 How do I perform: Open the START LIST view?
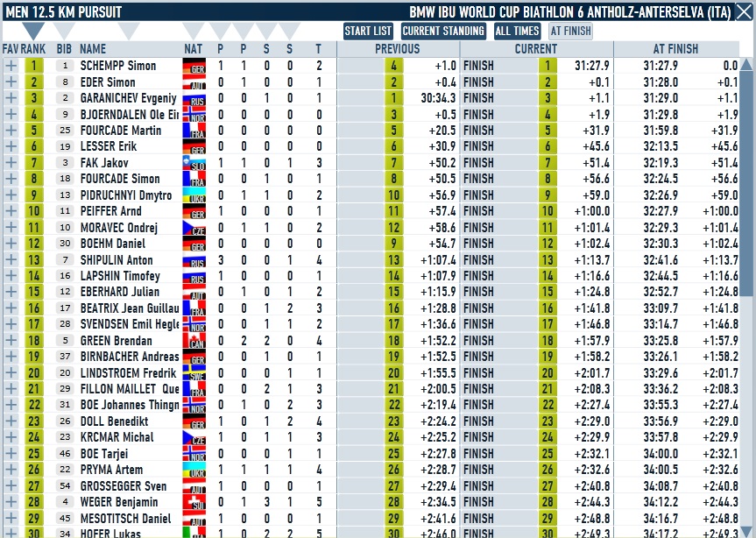[368, 32]
